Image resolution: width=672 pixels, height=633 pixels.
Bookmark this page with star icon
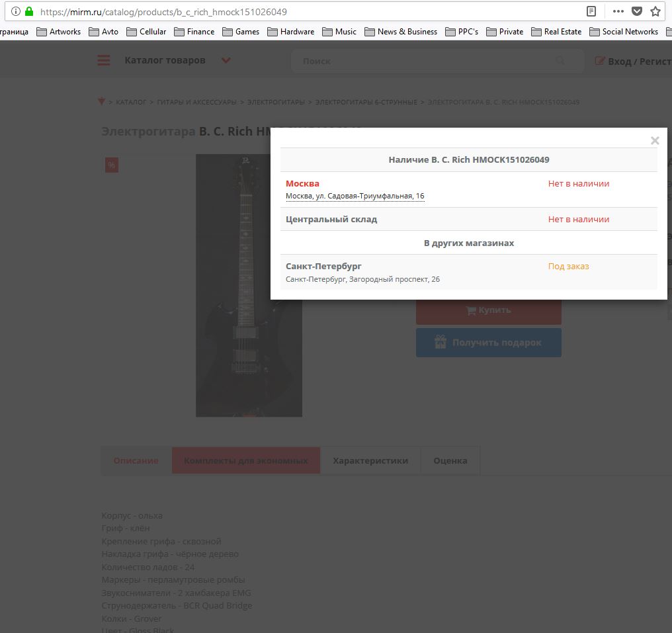[x=655, y=11]
